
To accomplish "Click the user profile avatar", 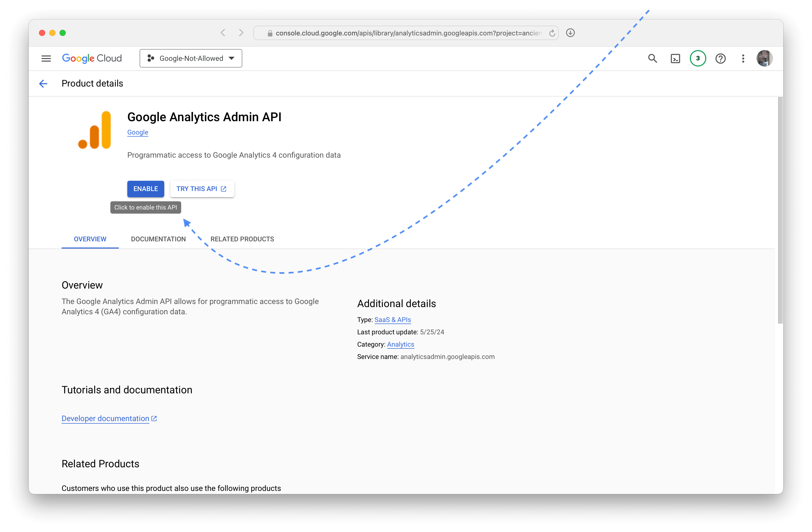I will 764,58.
